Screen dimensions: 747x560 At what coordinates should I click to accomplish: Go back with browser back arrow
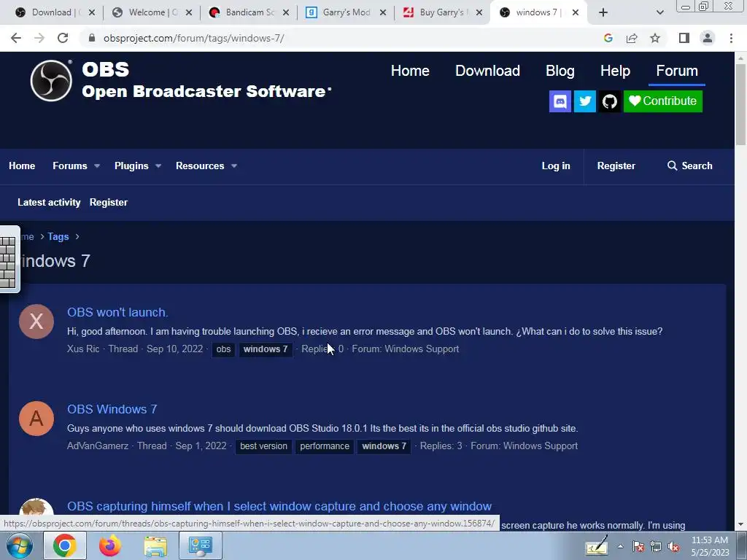[x=16, y=38]
